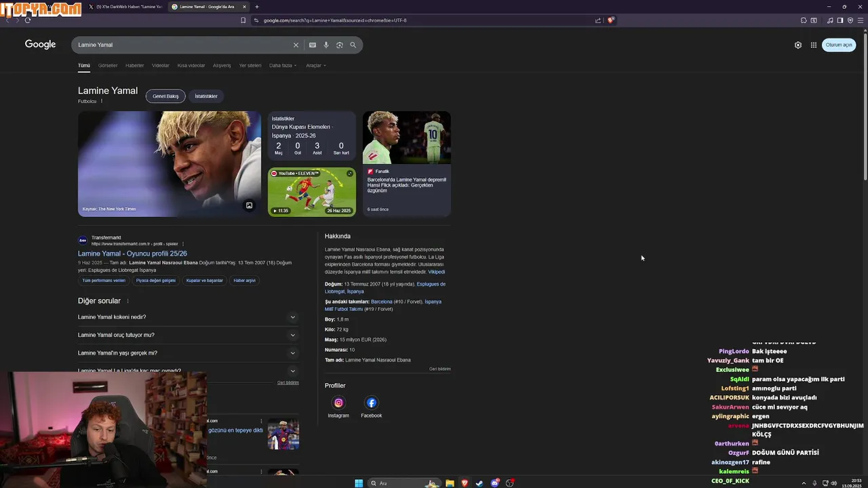Bookmark this page icon in address bar
The width and height of the screenshot is (868, 488).
click(x=243, y=20)
